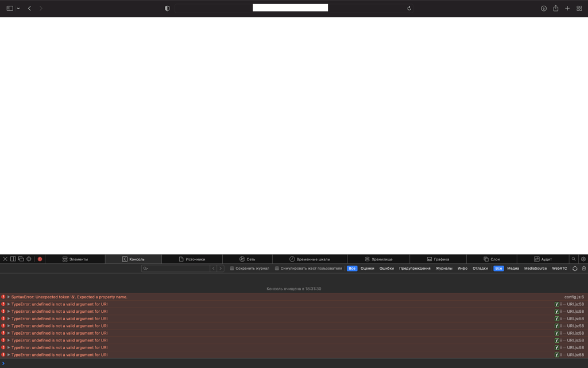The width and height of the screenshot is (588, 368).
Task: Toggle the Ошибки filter in console
Action: click(387, 269)
